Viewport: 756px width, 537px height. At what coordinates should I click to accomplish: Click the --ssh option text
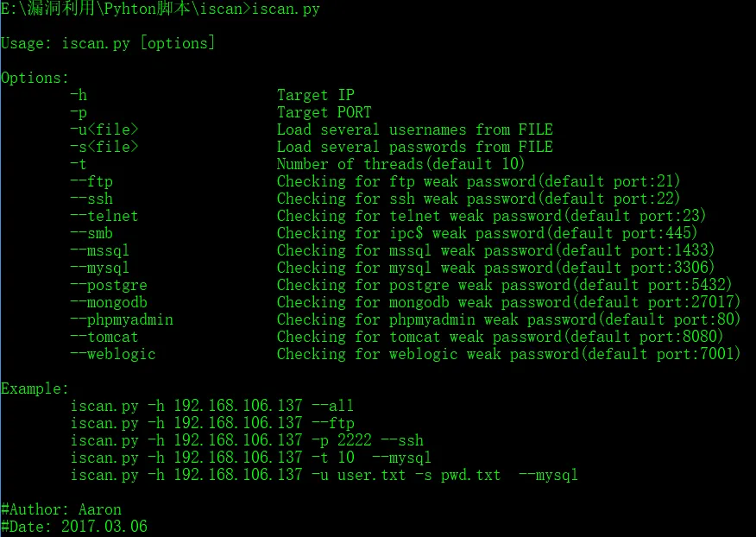point(91,199)
